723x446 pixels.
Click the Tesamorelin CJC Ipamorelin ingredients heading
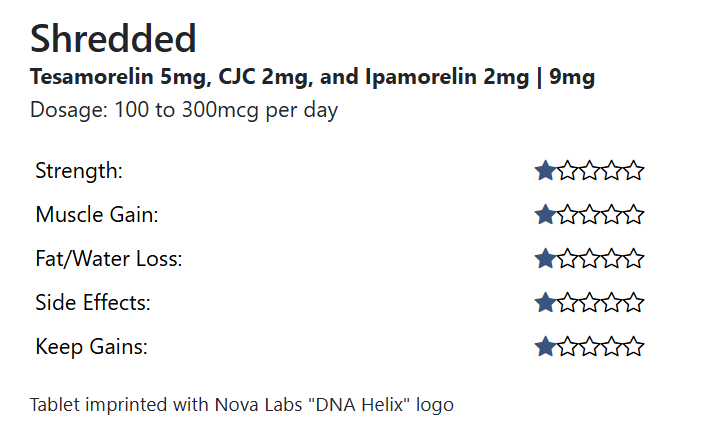(x=312, y=77)
